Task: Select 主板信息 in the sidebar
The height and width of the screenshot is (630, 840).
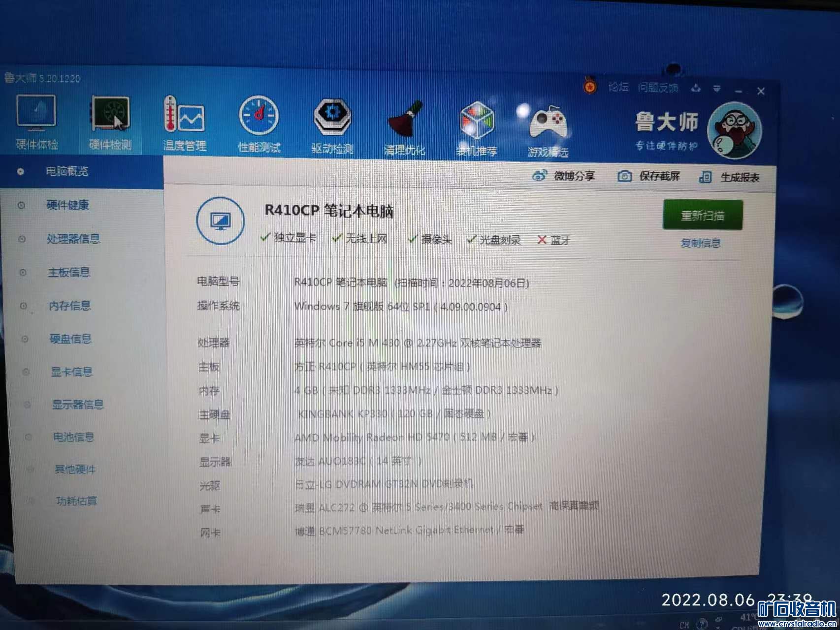Action: pyautogui.click(x=68, y=272)
